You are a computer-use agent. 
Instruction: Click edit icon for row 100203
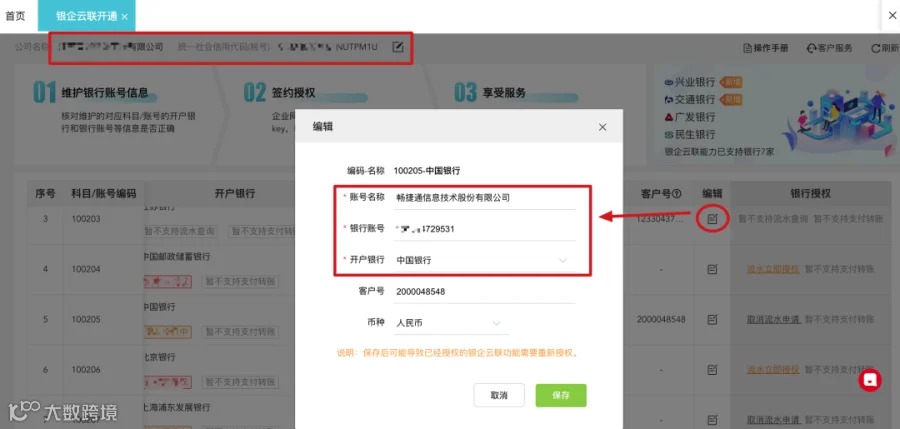point(712,219)
